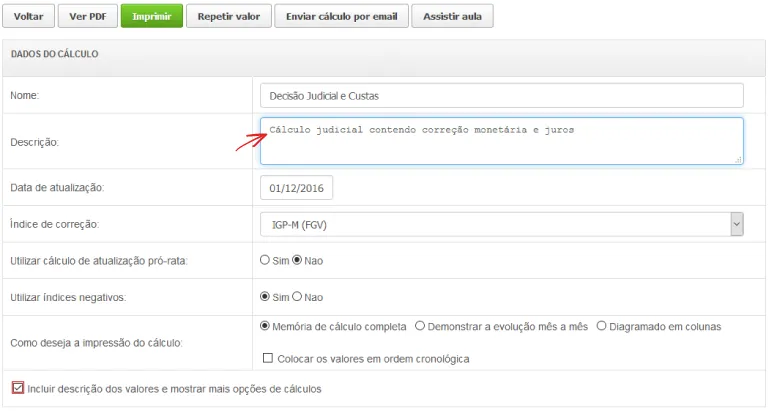771x411 pixels.
Task: Choose Diagramado em colunas print option
Action: click(x=601, y=326)
